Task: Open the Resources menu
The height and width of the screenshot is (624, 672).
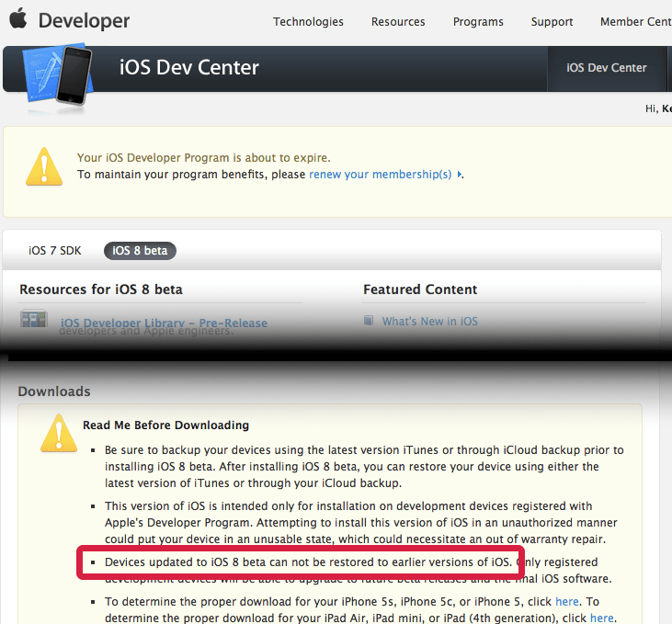Action: click(x=398, y=22)
